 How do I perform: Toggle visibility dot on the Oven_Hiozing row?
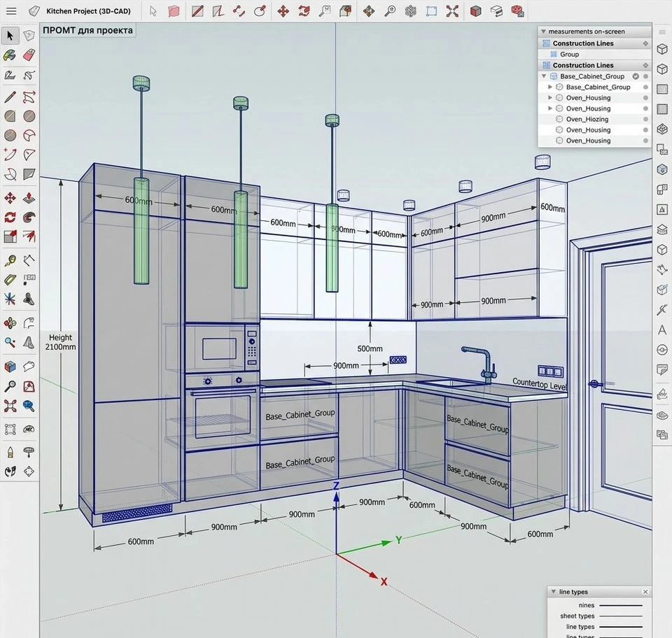point(645,120)
